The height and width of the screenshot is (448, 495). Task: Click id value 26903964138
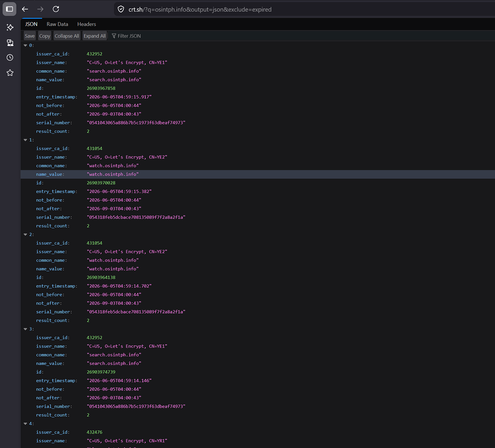coord(101,278)
